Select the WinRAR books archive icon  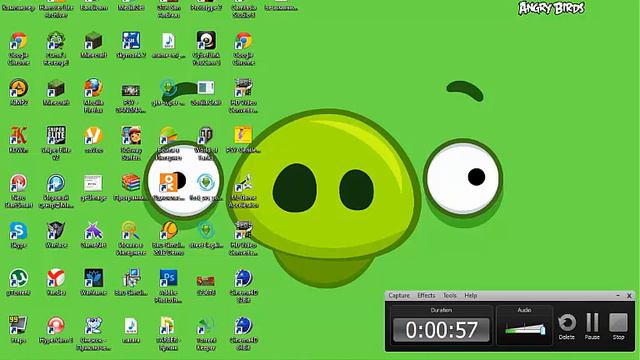pyautogui.click(x=131, y=183)
